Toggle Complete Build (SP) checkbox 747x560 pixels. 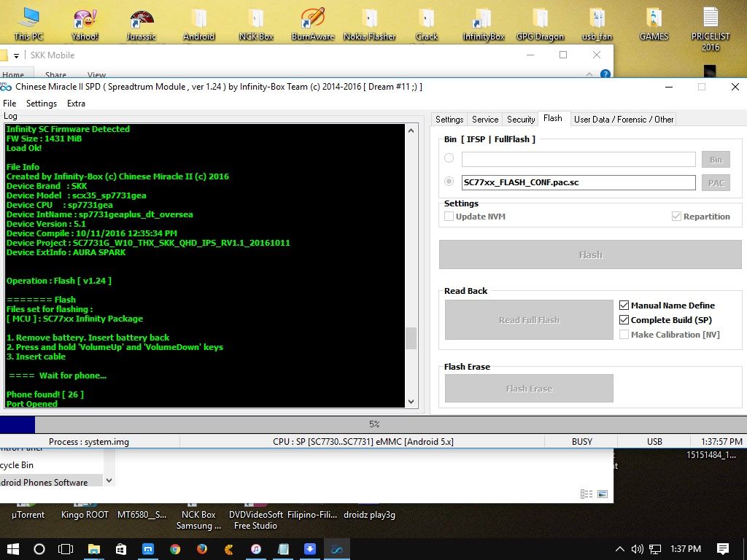point(624,320)
